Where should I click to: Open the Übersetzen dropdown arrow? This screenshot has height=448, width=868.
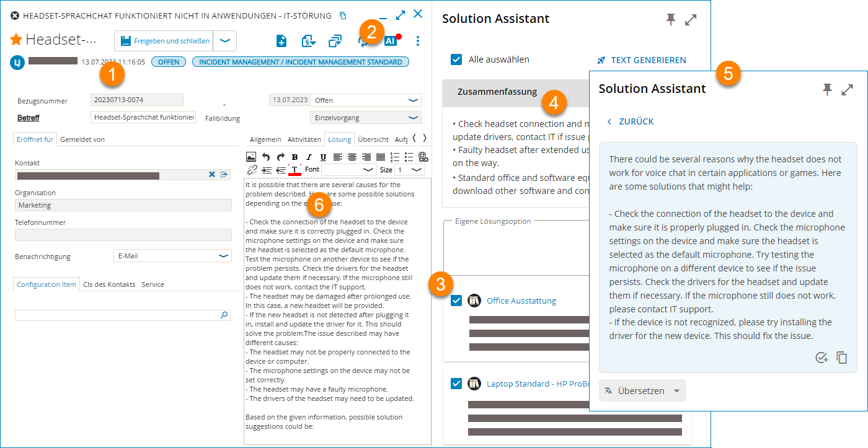[676, 391]
